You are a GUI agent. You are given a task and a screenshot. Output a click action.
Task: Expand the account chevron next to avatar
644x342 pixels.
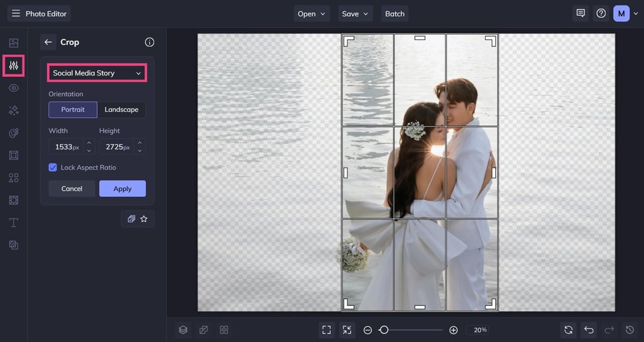tap(636, 14)
